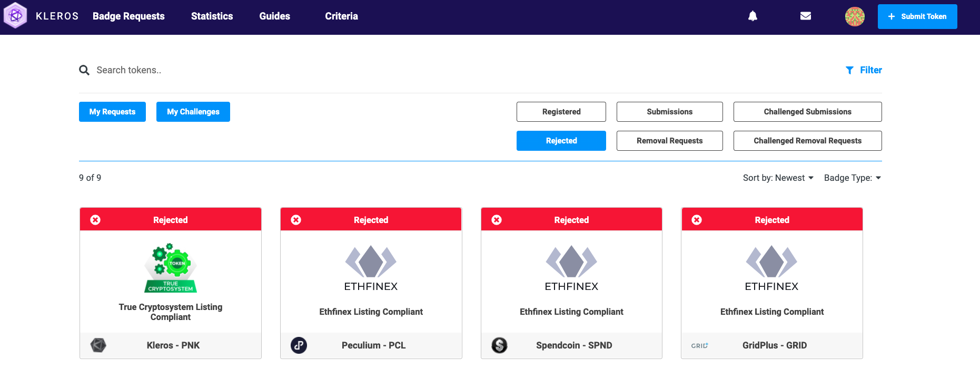Go to Badge Requests tab
Screen dimensions: 980x368
click(x=128, y=16)
